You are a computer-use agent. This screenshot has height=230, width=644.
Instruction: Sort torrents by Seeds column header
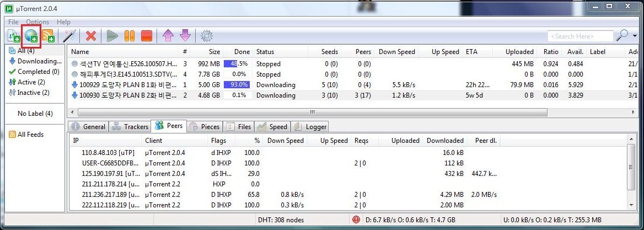(x=324, y=52)
